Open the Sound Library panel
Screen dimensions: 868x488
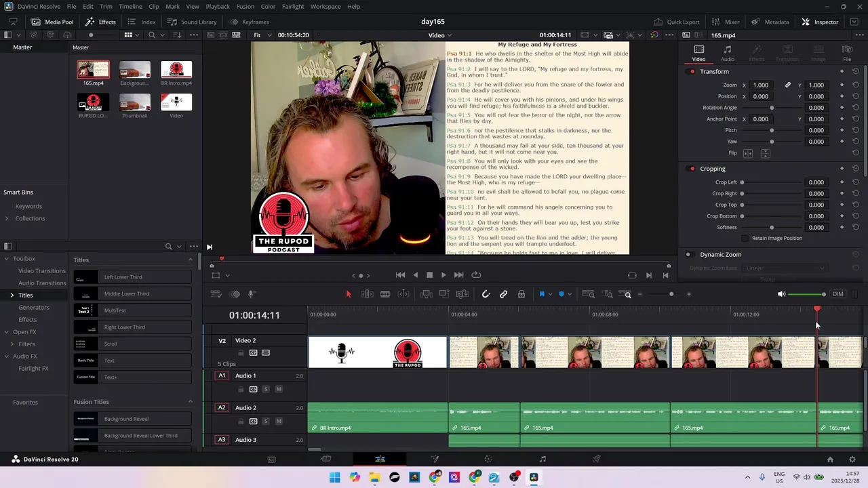point(192,22)
